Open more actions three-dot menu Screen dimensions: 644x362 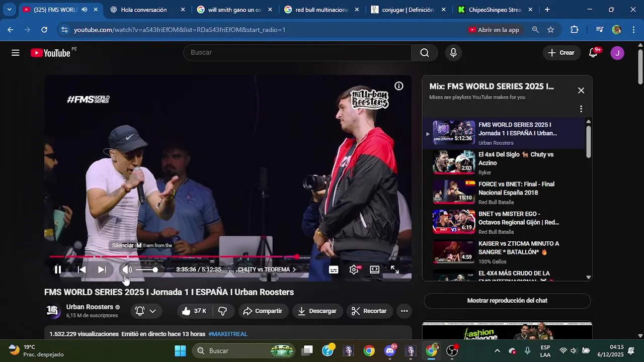point(405,311)
